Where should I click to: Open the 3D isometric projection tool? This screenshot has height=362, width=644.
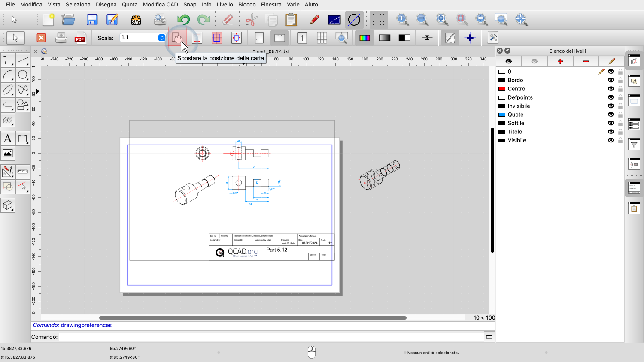pos(8,205)
